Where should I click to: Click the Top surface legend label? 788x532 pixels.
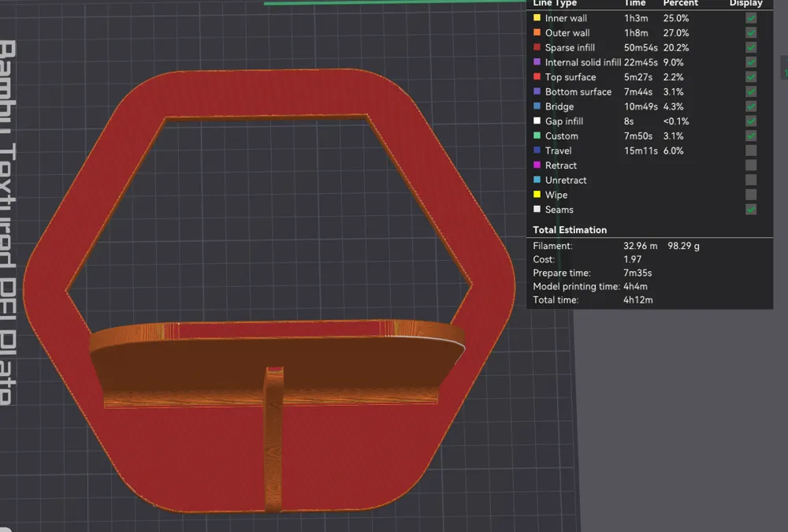pyautogui.click(x=570, y=77)
